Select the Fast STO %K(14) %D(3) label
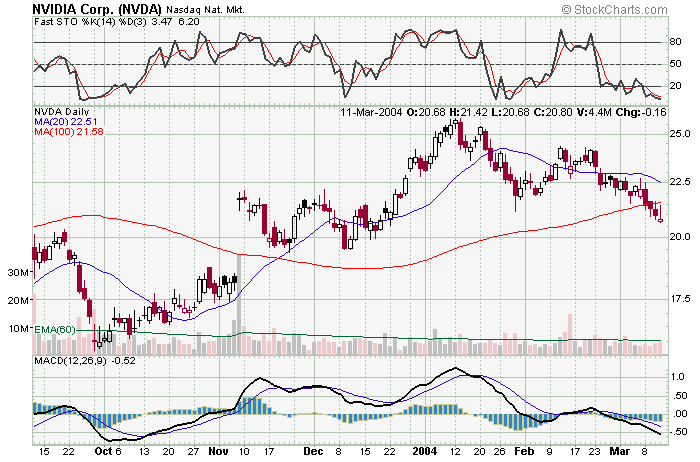 pos(90,21)
